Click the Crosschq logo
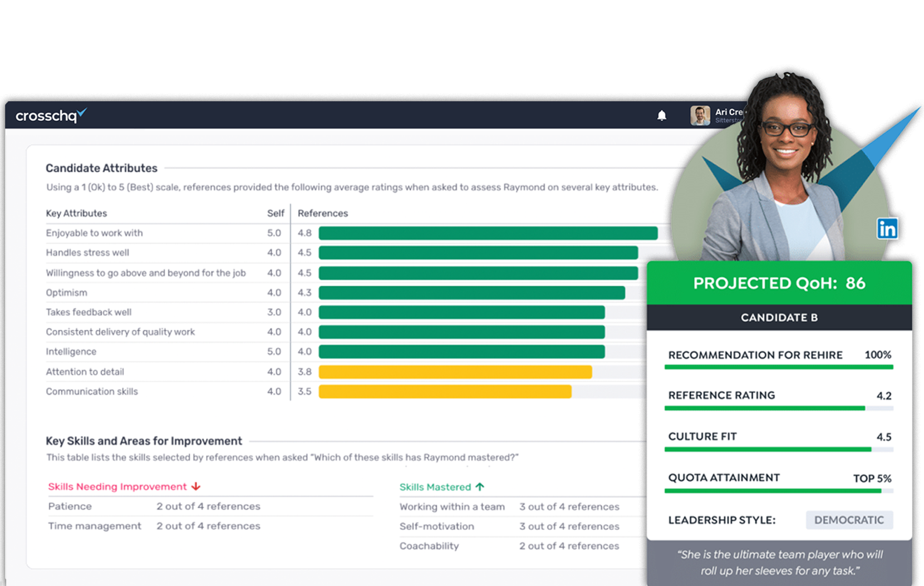The height and width of the screenshot is (586, 924). pos(50,115)
